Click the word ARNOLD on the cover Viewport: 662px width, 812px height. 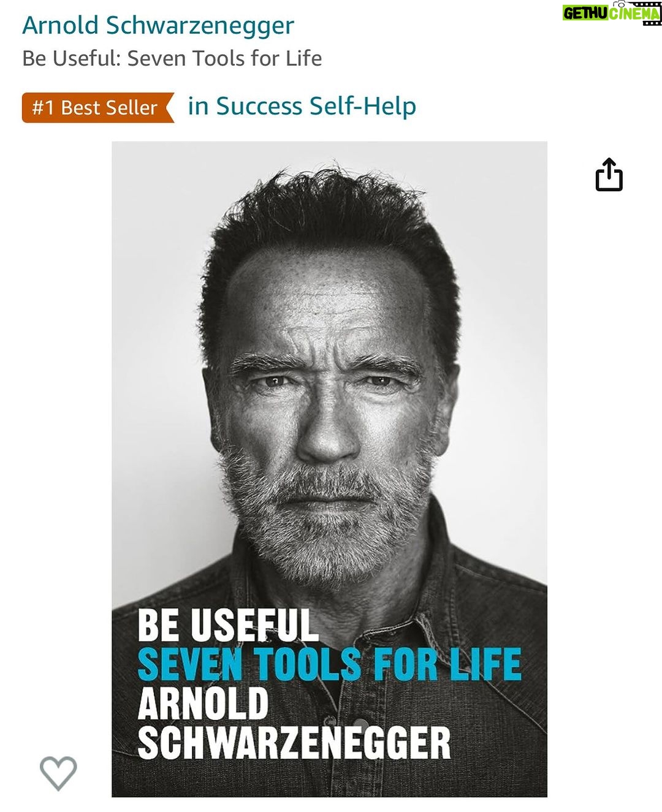coord(203,704)
